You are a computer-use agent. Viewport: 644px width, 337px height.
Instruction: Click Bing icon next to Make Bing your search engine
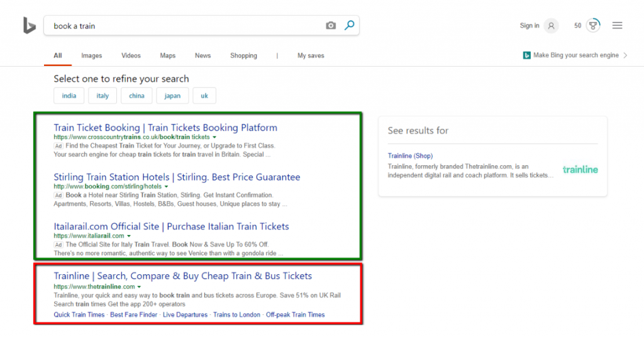[526, 55]
